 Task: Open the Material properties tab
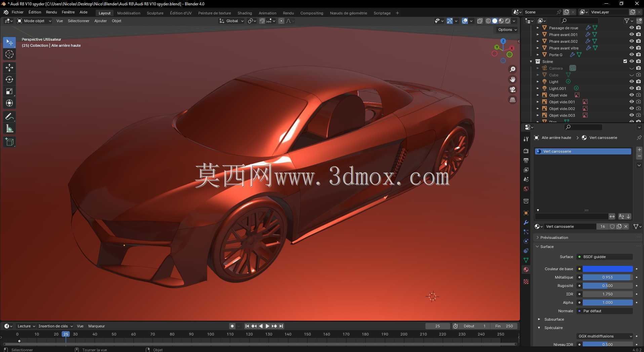pos(526,270)
